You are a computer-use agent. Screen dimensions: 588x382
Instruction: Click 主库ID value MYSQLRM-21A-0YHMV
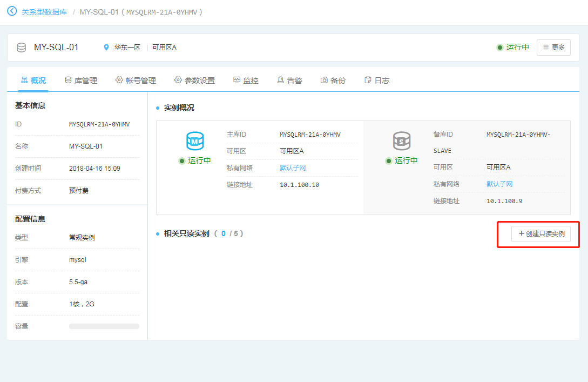310,135
